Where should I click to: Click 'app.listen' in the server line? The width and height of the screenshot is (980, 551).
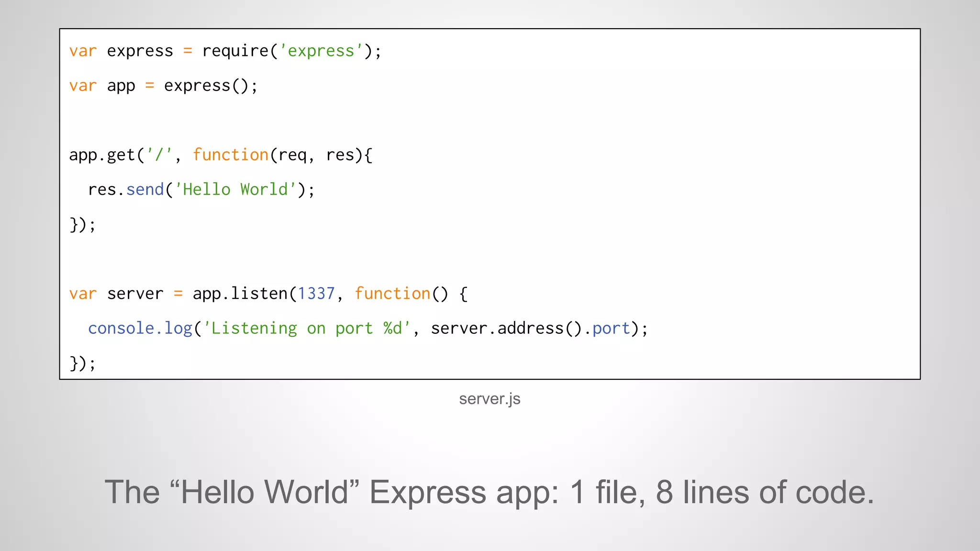point(240,294)
